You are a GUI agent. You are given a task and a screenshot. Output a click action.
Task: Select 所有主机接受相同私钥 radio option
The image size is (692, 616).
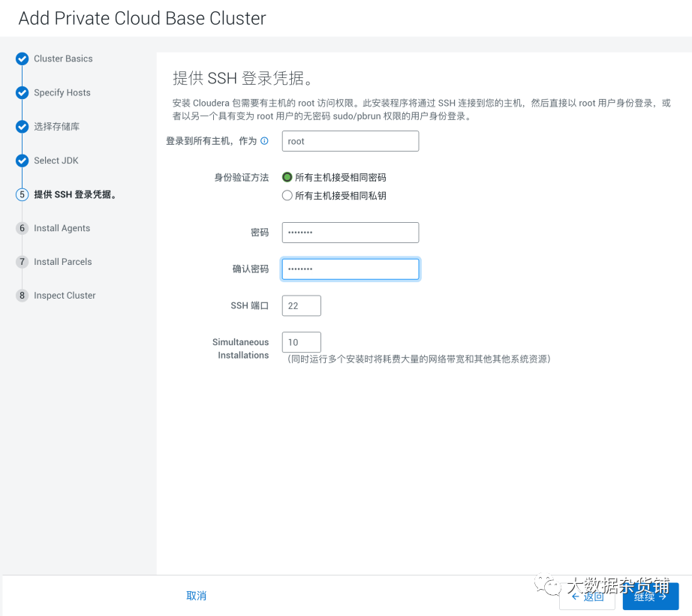click(287, 196)
